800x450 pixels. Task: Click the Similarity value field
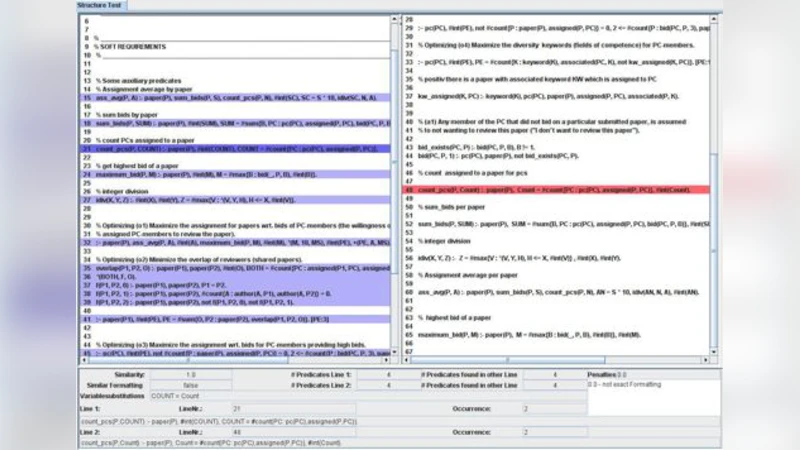192,374
